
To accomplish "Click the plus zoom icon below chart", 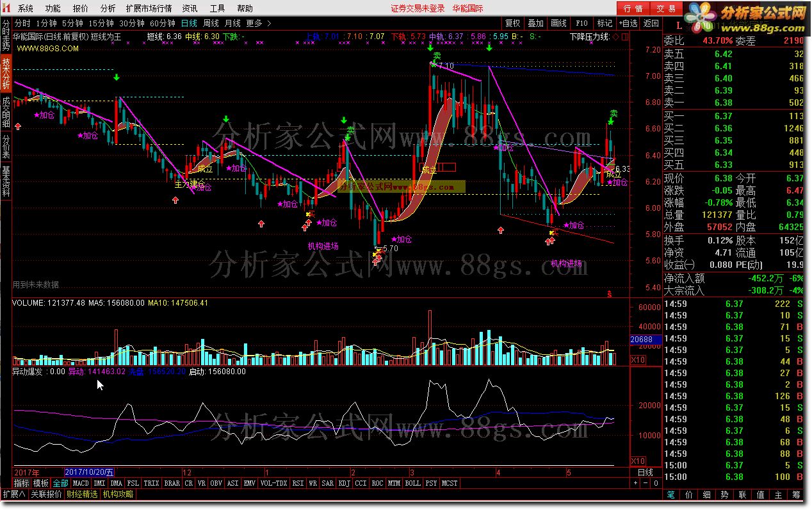I will (x=635, y=482).
